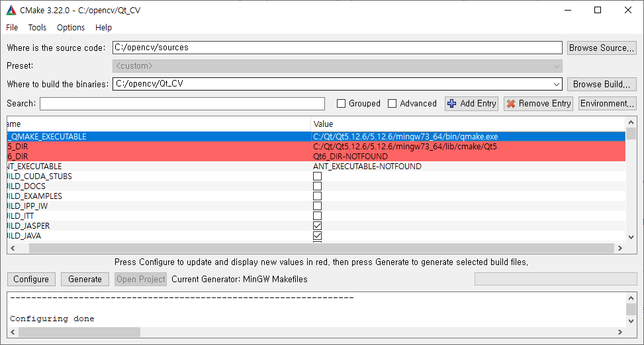644x345 pixels.
Task: Click the output log scroll-down arrow
Action: pyautogui.click(x=631, y=321)
